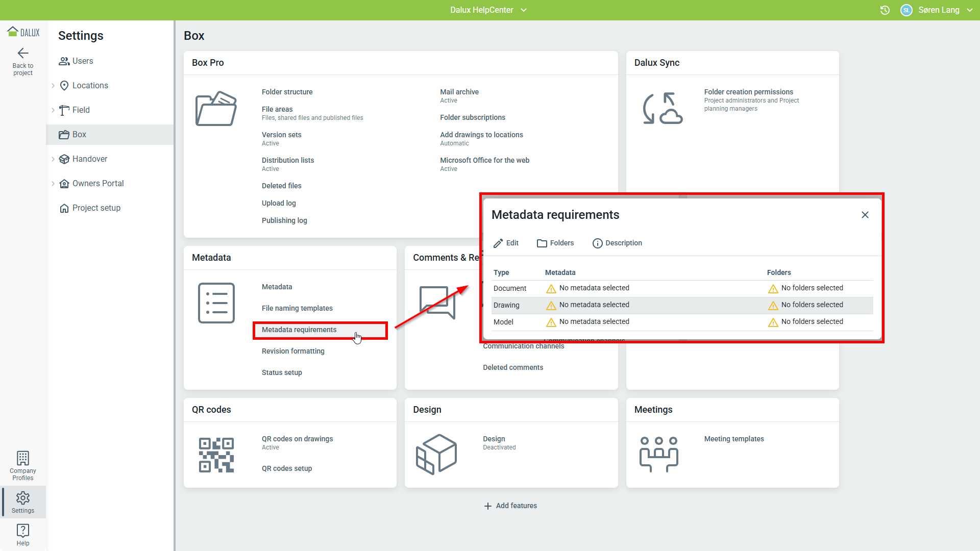980x551 pixels.
Task: Expand the Owners Portal section
Action: (x=53, y=184)
